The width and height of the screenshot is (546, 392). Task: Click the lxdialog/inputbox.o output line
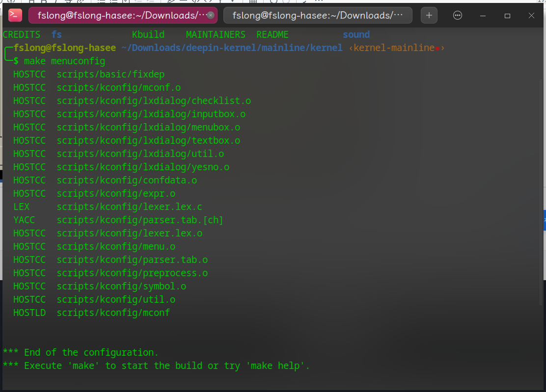pyautogui.click(x=130, y=114)
